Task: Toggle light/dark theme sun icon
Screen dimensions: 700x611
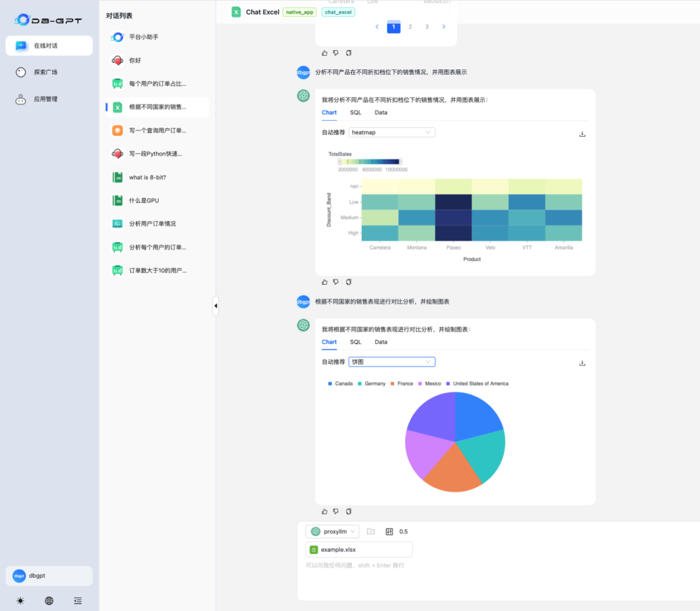Action: coord(21,601)
